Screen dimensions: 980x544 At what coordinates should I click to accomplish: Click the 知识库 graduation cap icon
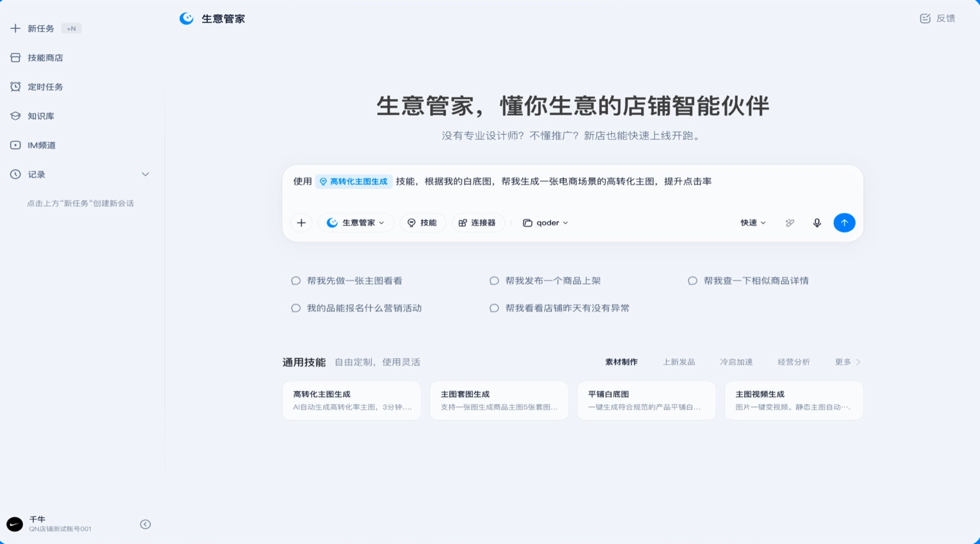(15, 116)
